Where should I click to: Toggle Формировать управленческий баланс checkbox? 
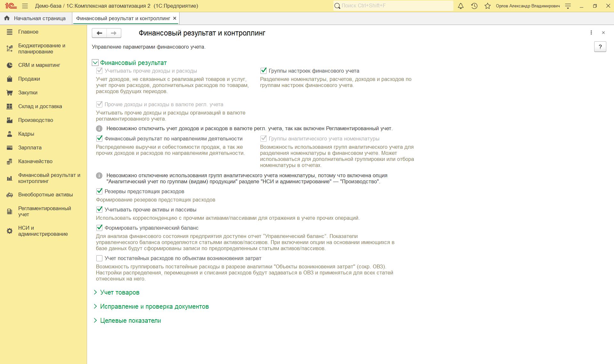(100, 228)
